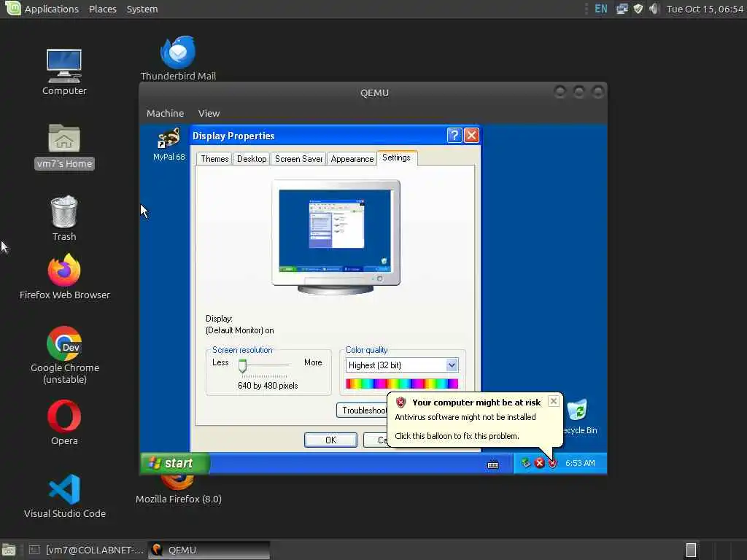Click the show desktop button in bottom panel
Viewport: 747px width, 560px height.
click(9, 550)
